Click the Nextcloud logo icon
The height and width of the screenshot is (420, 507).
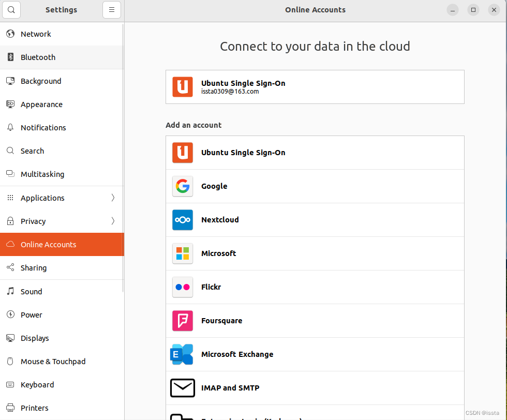(x=183, y=220)
